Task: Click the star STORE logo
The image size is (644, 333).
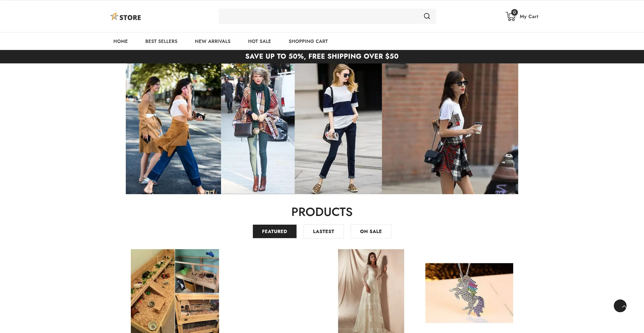Action: click(125, 17)
